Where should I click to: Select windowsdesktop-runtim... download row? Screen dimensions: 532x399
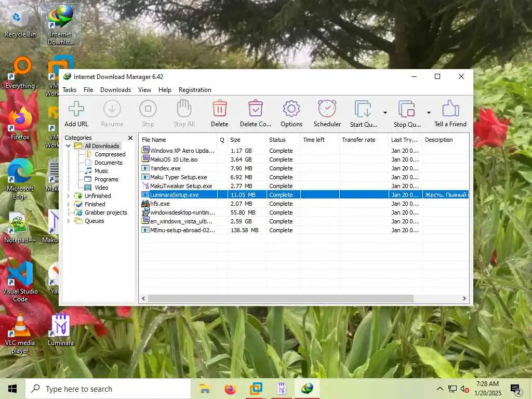point(304,212)
